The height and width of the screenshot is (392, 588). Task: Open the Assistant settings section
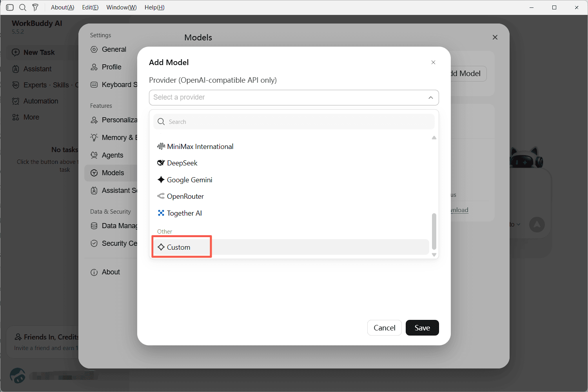pyautogui.click(x=111, y=191)
